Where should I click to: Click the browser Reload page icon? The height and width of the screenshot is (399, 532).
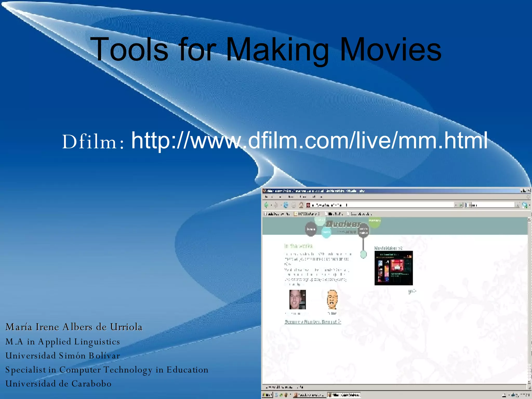(286, 205)
